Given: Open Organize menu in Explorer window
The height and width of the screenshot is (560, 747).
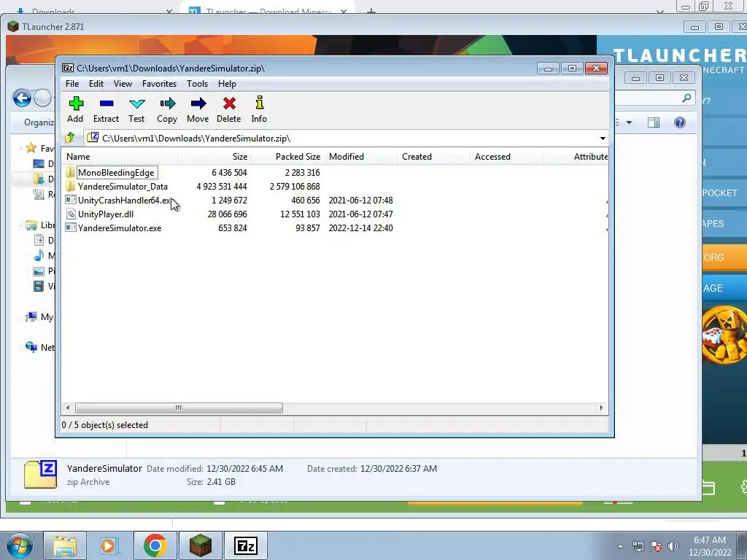Looking at the screenshot, I should 39,122.
